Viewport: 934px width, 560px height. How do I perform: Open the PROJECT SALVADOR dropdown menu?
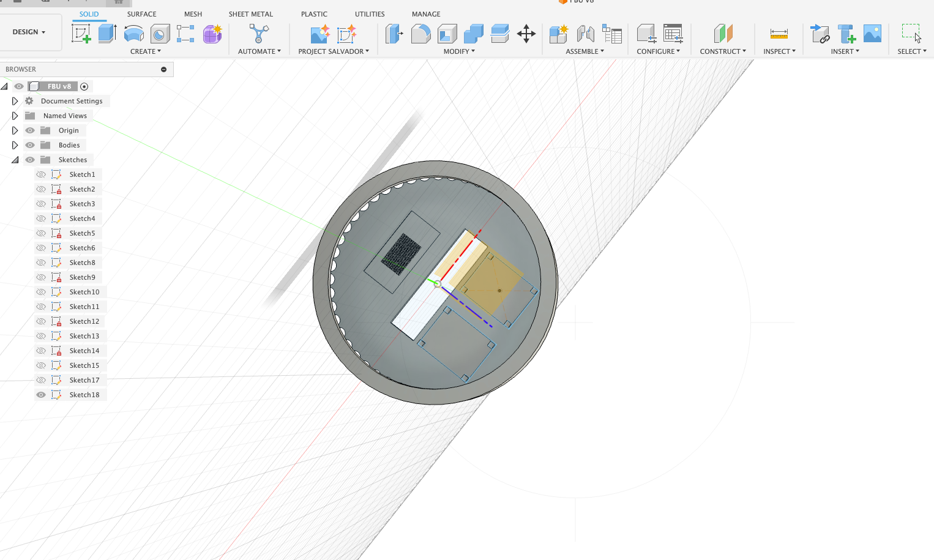pos(334,51)
